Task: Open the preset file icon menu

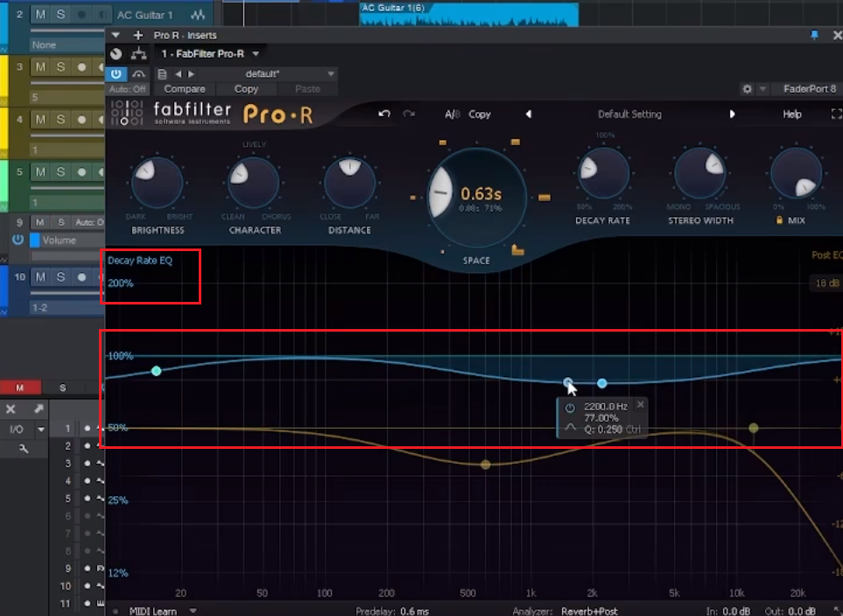Action: 162,74
